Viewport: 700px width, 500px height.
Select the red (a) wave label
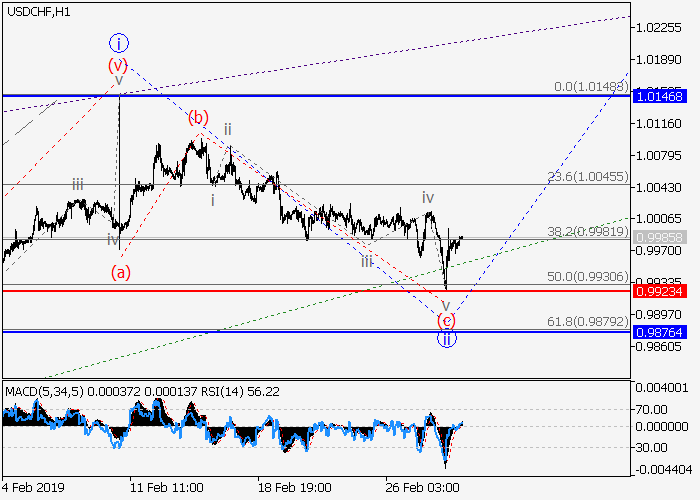[x=122, y=271]
